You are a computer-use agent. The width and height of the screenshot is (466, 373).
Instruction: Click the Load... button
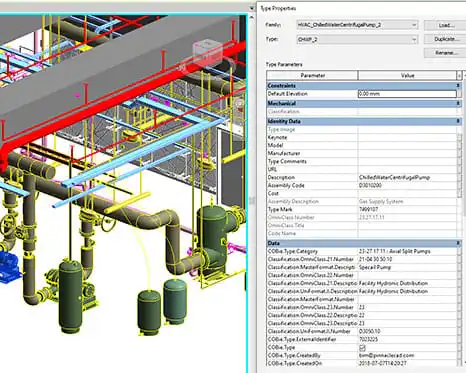(x=445, y=25)
